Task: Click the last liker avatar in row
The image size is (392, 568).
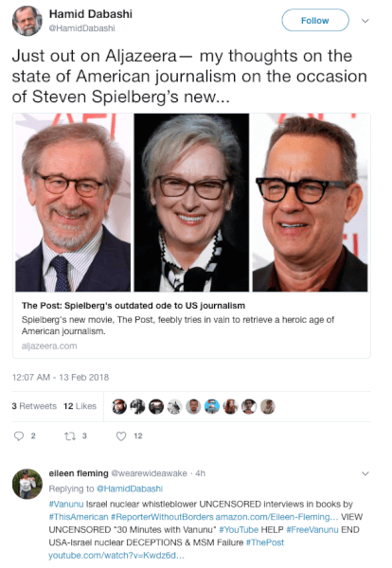Action: [x=268, y=406]
